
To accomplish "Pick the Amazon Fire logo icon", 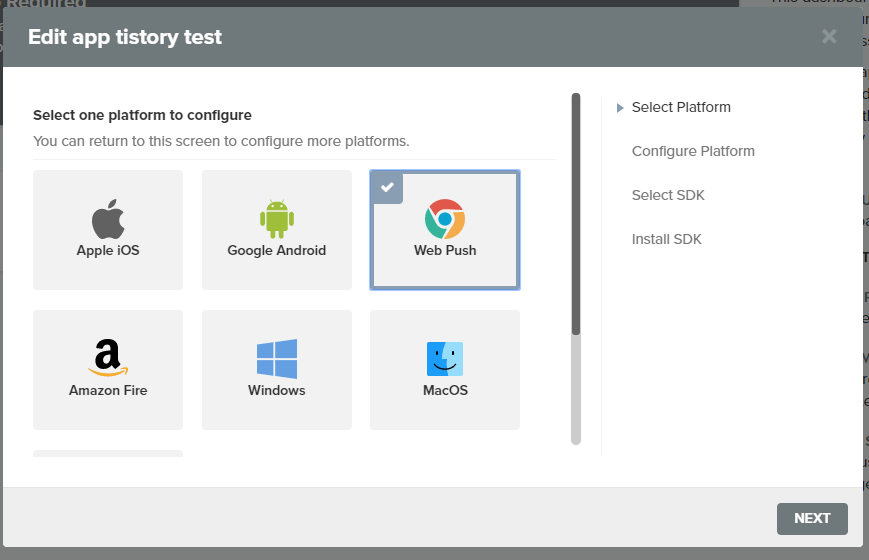I will tap(108, 358).
